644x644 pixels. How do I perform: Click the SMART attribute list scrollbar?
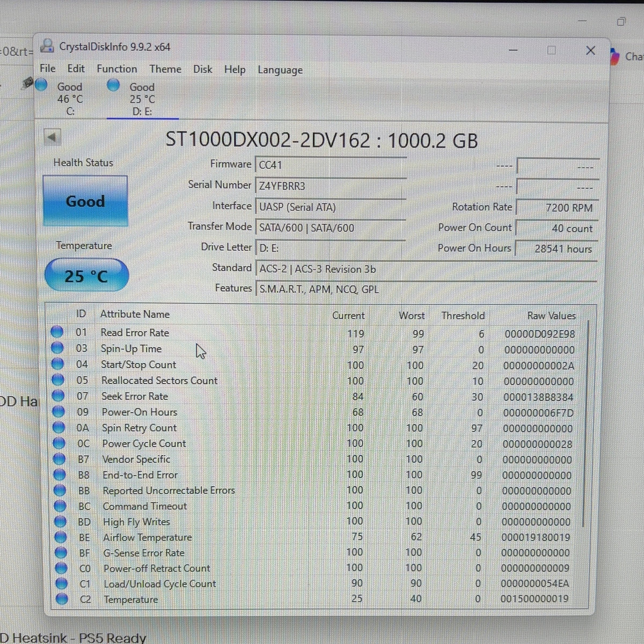click(586, 424)
